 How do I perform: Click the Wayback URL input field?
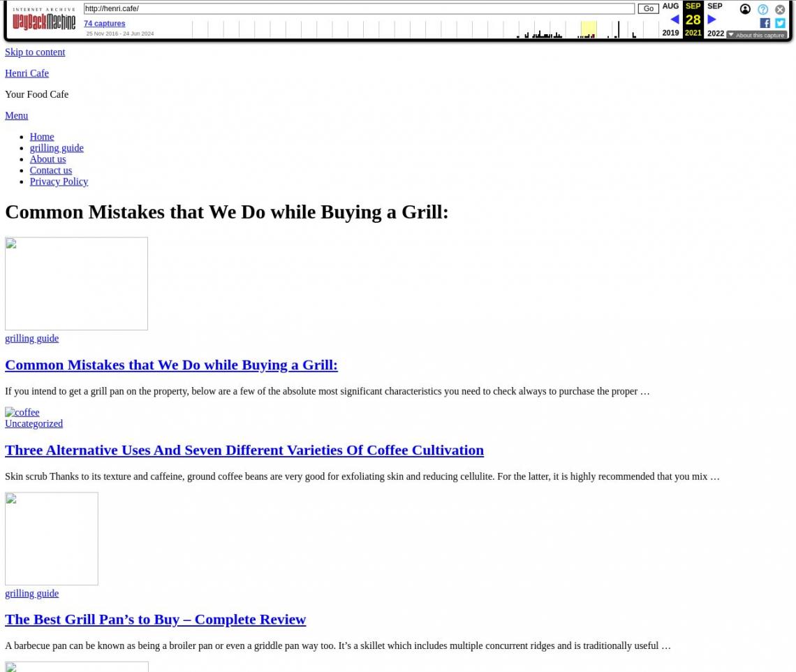click(x=358, y=9)
